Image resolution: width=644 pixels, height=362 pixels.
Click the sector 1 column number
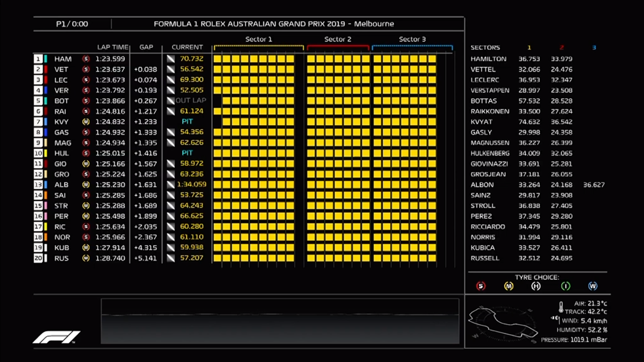[529, 48]
